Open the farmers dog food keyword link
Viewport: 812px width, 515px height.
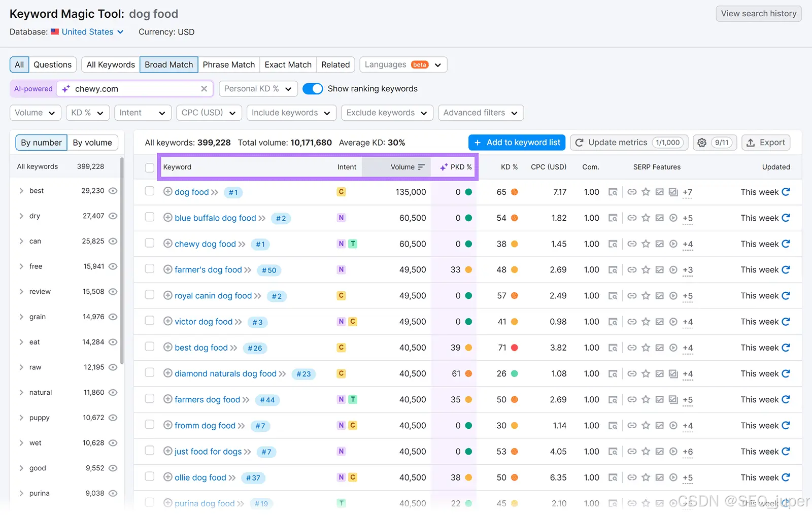(207, 399)
